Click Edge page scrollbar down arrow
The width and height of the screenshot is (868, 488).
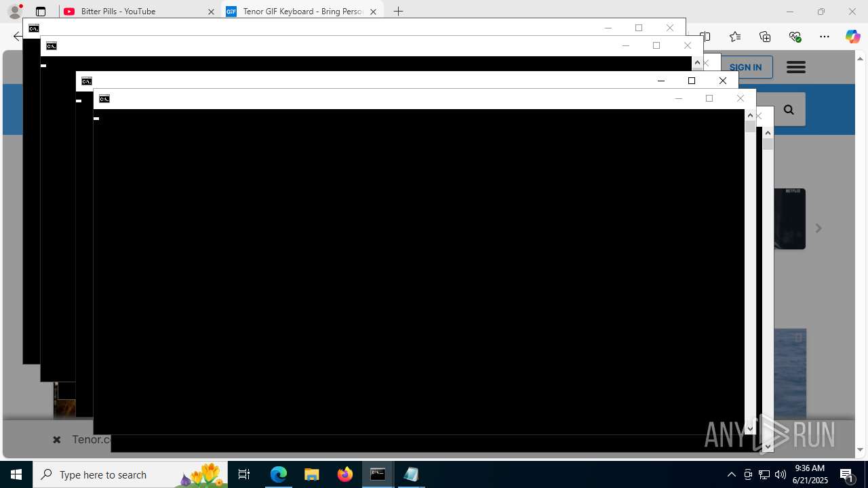tap(861, 449)
